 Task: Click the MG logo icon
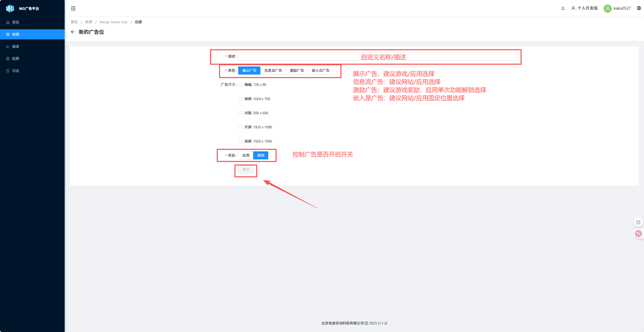[x=10, y=8]
